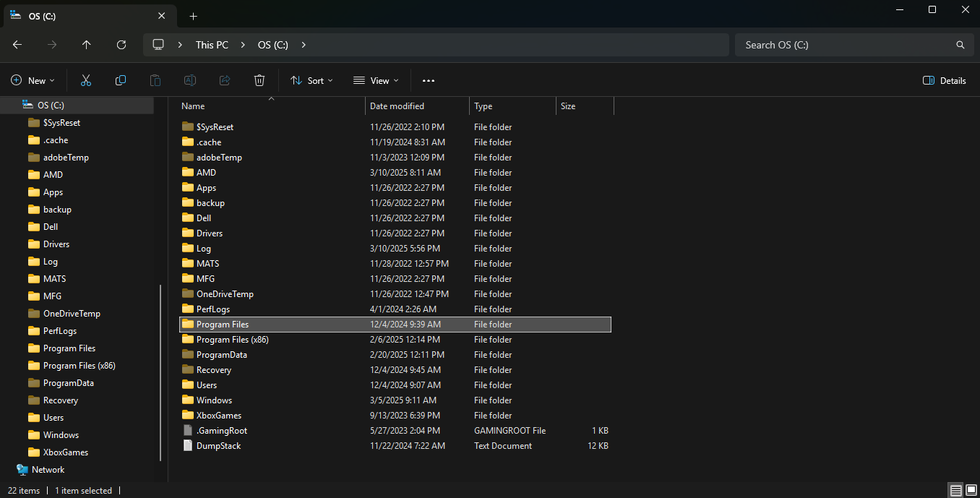Open a new tab with plus button
Image resolution: width=980 pixels, height=498 pixels.
point(193,16)
